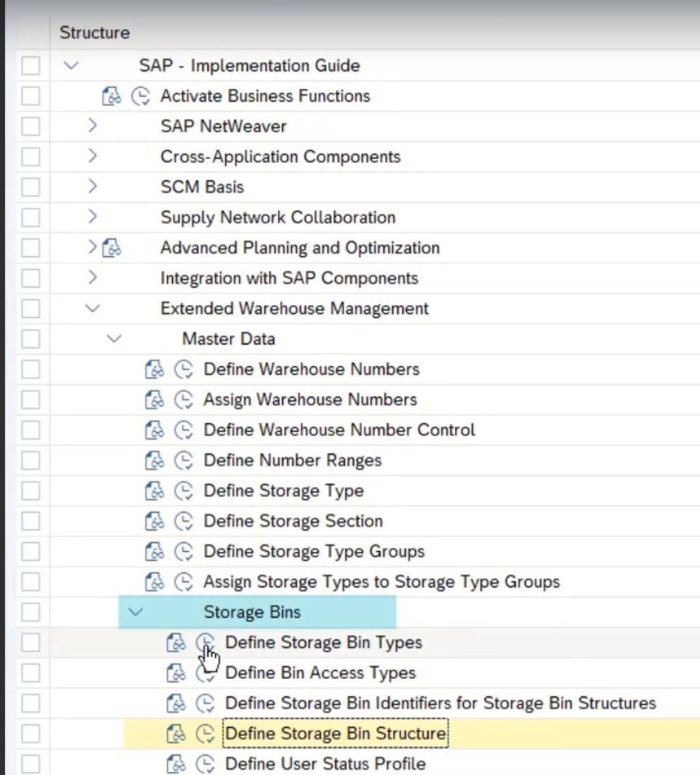Open documentation icon for Define Number Ranges
The height and width of the screenshot is (775, 700).
[154, 460]
